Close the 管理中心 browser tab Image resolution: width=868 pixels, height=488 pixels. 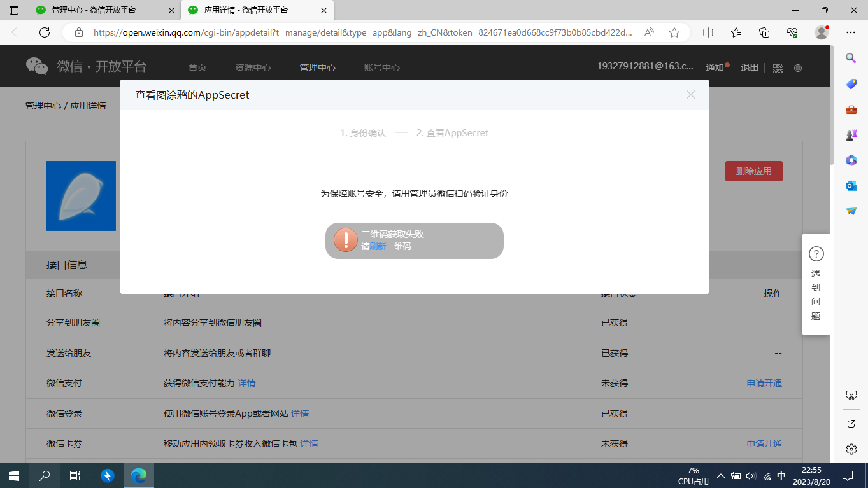pyautogui.click(x=171, y=10)
